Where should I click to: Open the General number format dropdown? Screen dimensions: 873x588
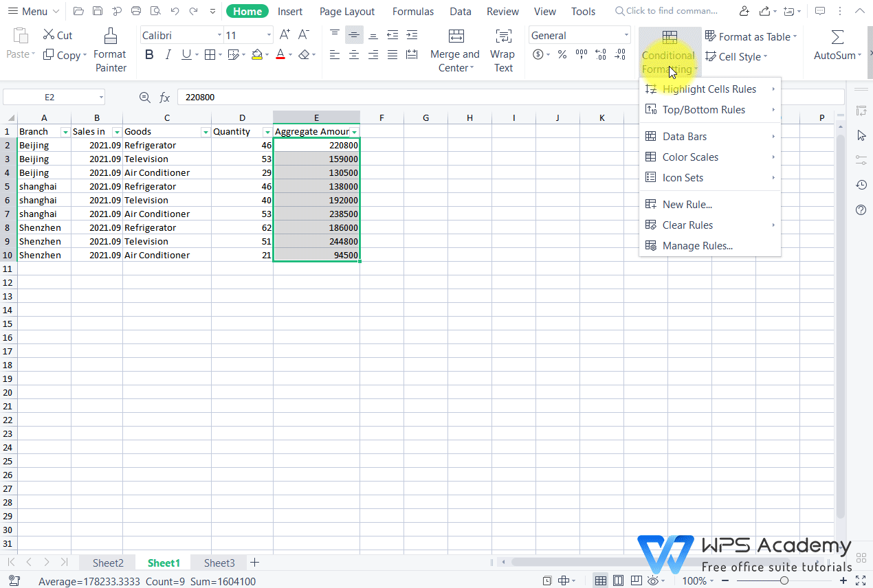point(626,36)
